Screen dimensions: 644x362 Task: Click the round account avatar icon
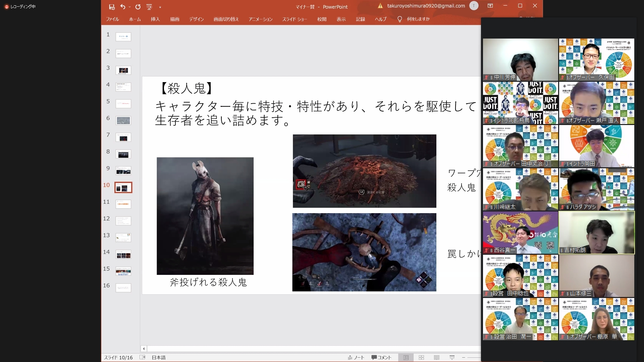474,6
